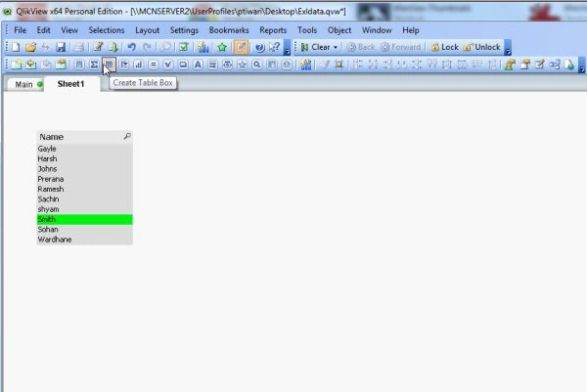This screenshot has width=587, height=392.
Task: Click the Create Table Box icon
Action: click(109, 65)
